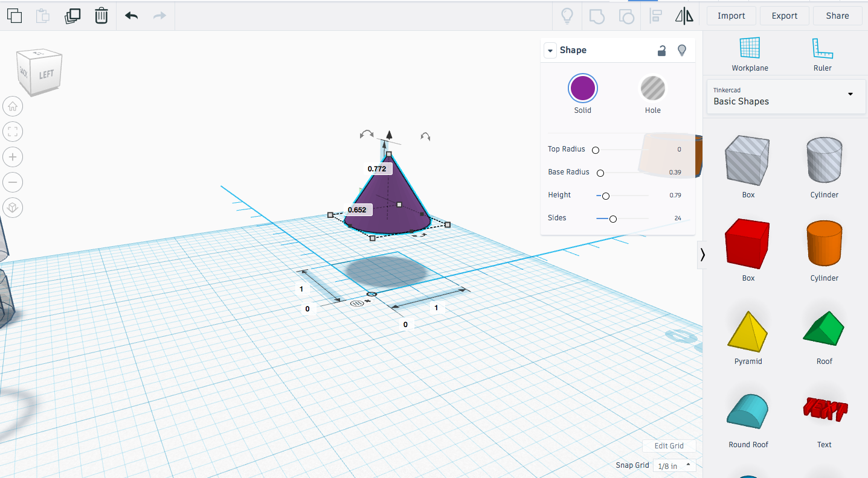
Task: Hide selected shape via panel lightbulb
Action: (x=682, y=50)
